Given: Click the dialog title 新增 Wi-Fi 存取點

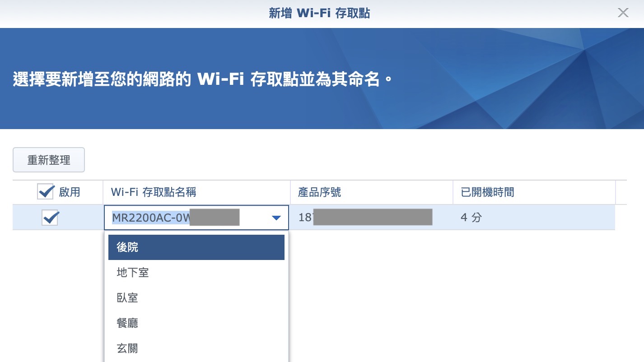Looking at the screenshot, I should point(319,13).
